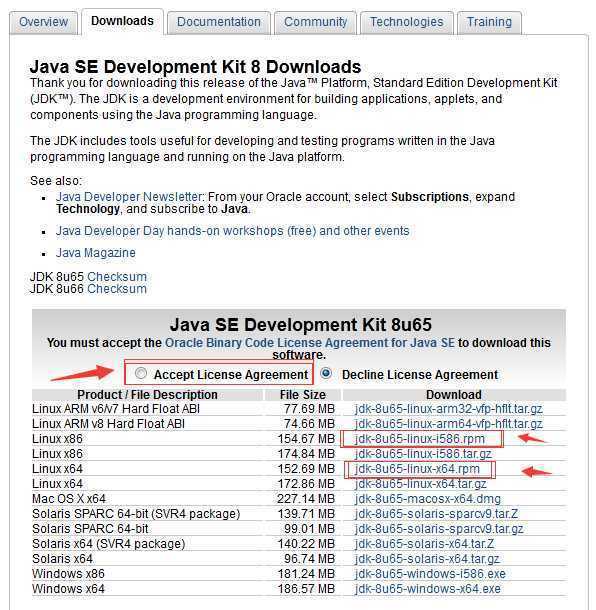Select the Mac OS X x64 description
The image size is (596, 610).
pyautogui.click(x=69, y=499)
